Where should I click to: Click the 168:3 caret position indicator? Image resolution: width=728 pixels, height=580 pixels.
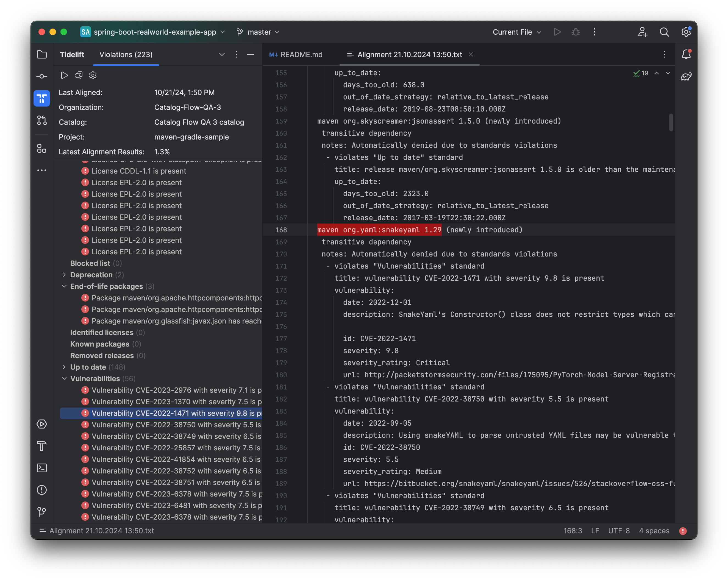point(573,531)
